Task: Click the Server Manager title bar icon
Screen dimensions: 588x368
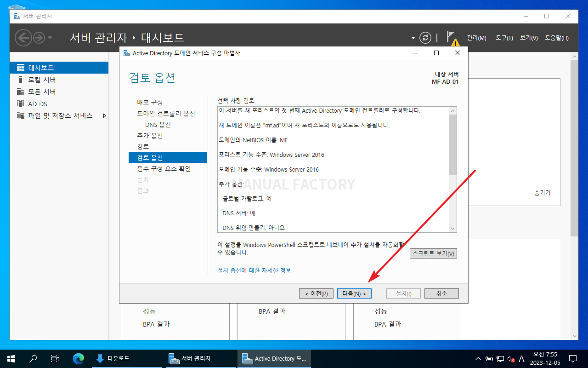Action: (x=17, y=16)
